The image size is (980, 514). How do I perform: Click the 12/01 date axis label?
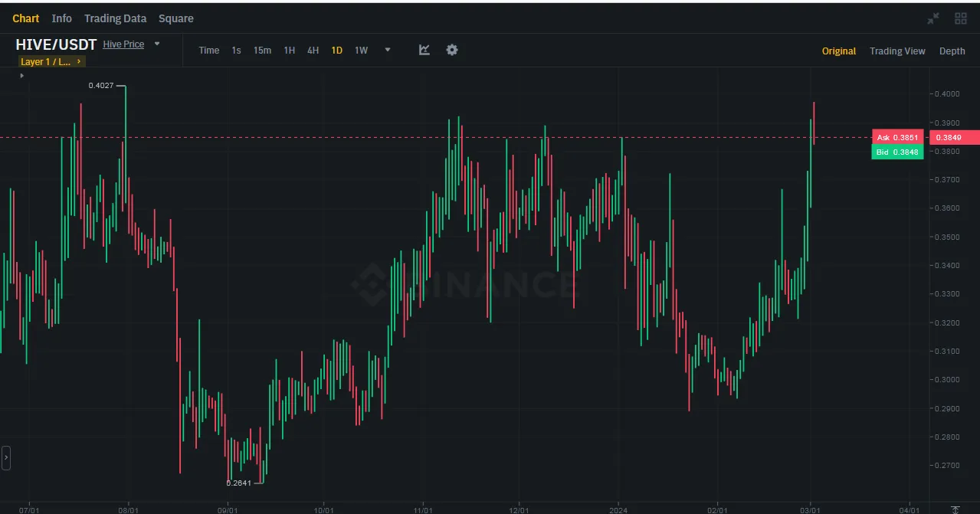[519, 509]
